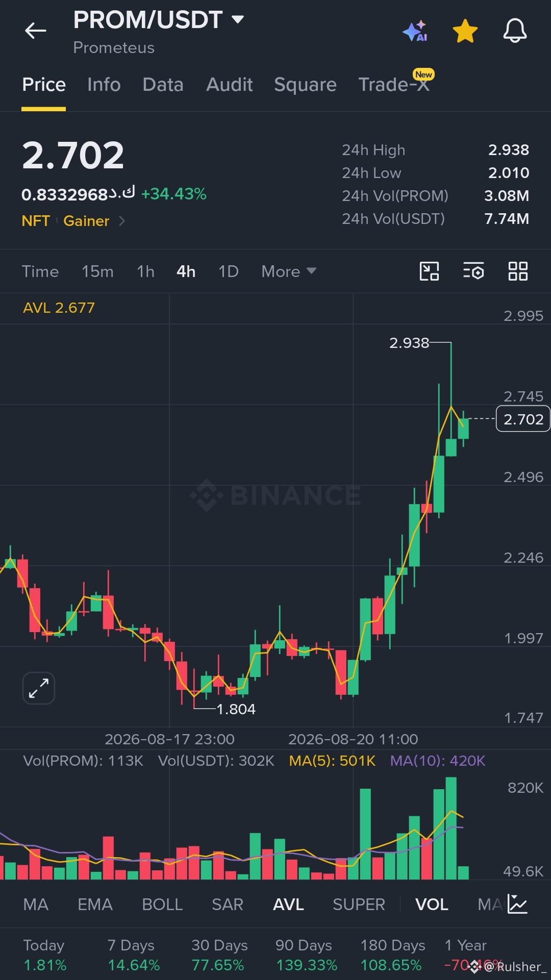Open the grid layout icon

pos(518,271)
